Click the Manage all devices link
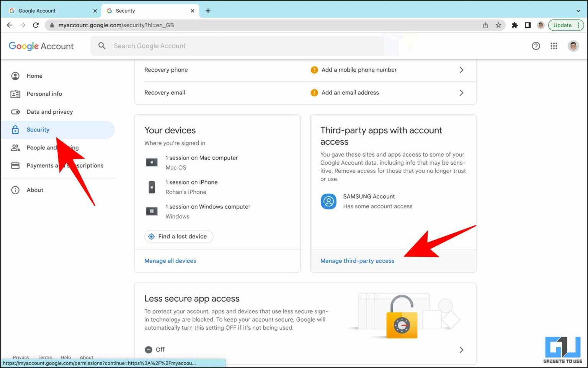The height and width of the screenshot is (368, 588). (x=170, y=261)
